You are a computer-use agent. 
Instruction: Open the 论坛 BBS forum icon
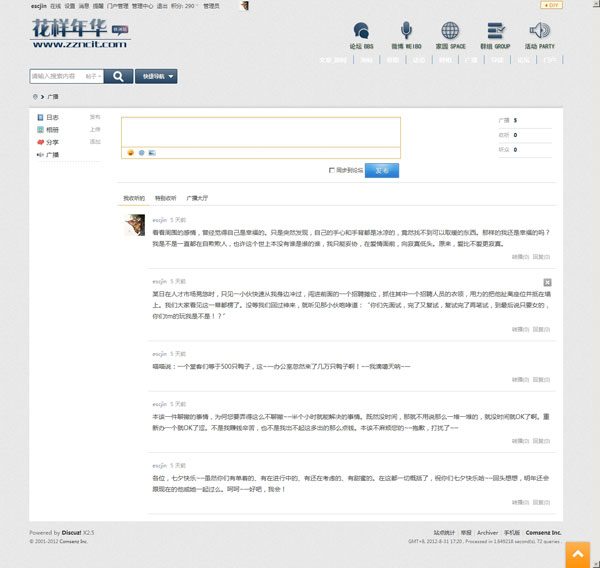(x=362, y=31)
